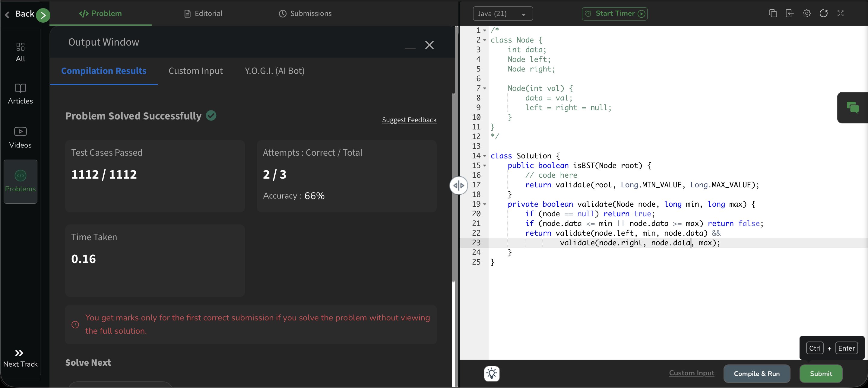The height and width of the screenshot is (388, 868).
Task: Open the Custom Input tab in Output Window
Action: [x=195, y=71]
